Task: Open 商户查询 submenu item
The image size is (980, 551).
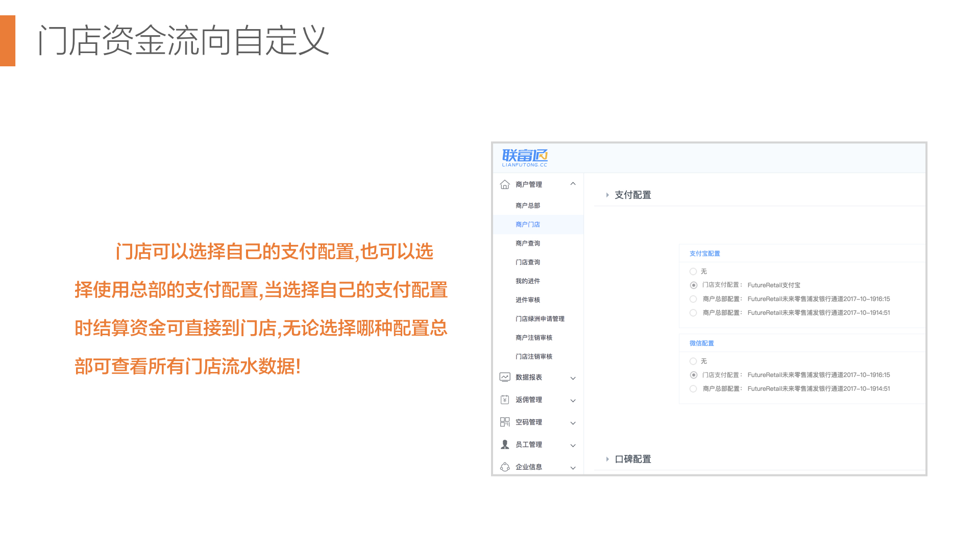Action: pos(528,243)
